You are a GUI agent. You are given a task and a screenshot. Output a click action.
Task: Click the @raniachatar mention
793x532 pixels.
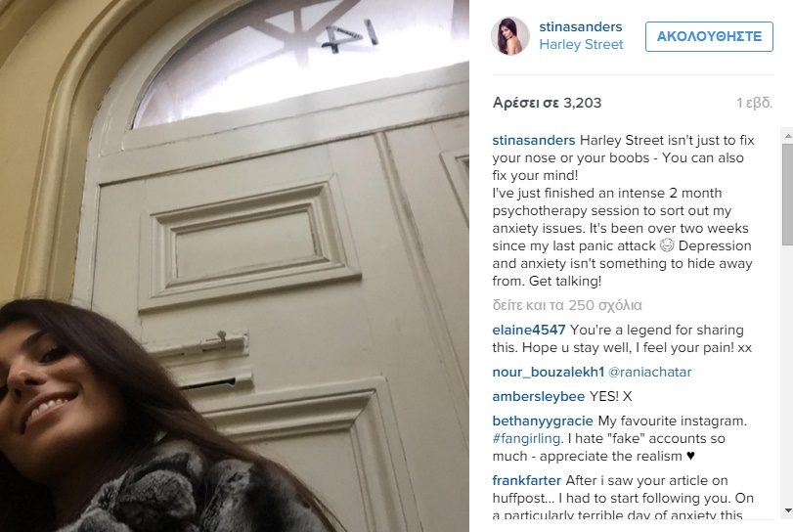click(650, 373)
